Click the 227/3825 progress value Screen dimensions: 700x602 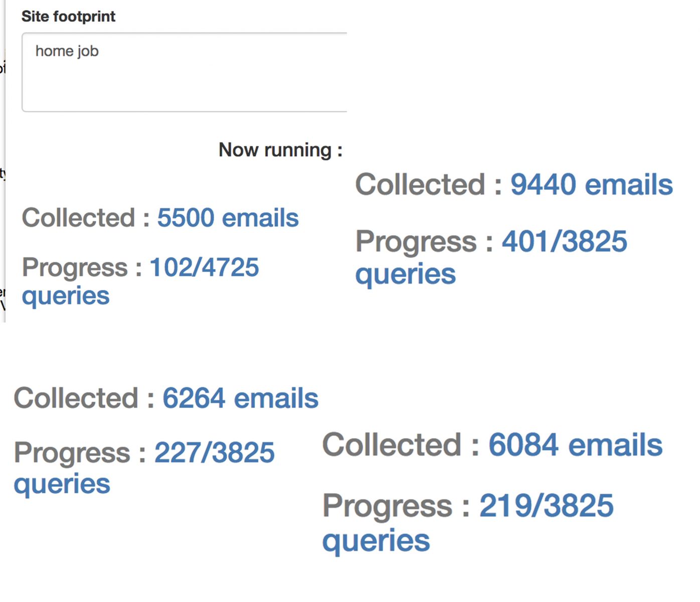point(215,453)
